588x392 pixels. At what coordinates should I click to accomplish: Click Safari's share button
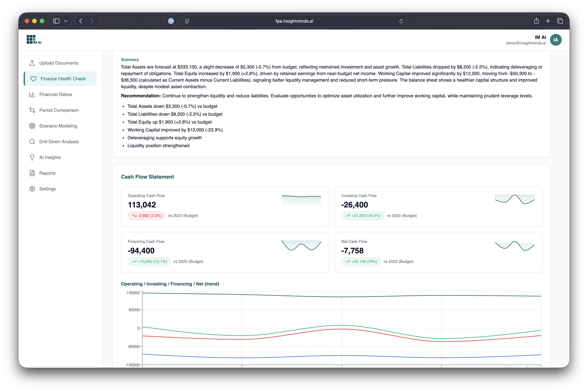click(x=536, y=21)
